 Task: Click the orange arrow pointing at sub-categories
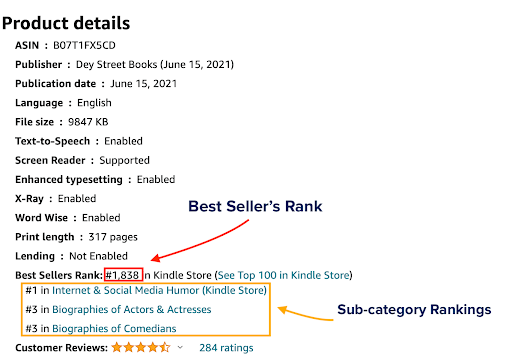[x=305, y=313]
